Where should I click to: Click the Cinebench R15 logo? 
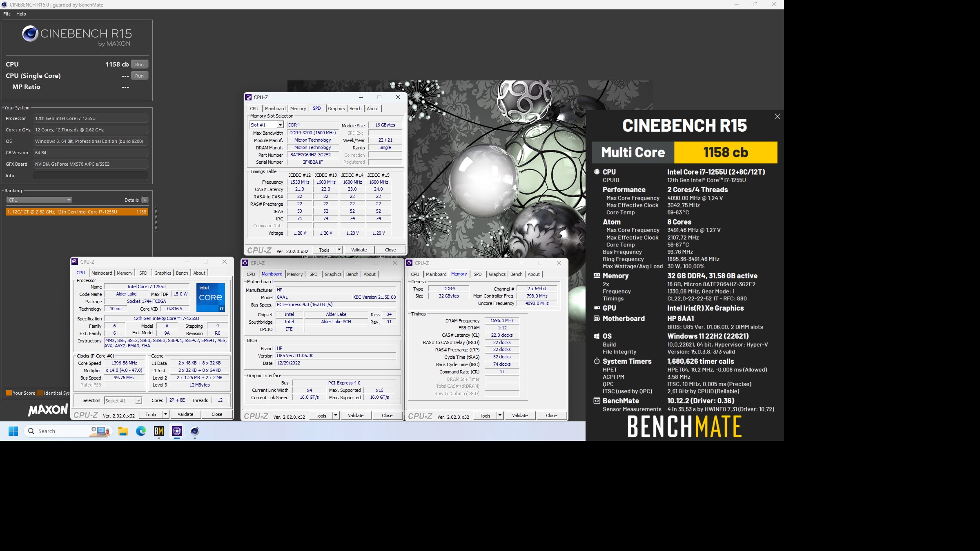coord(77,36)
